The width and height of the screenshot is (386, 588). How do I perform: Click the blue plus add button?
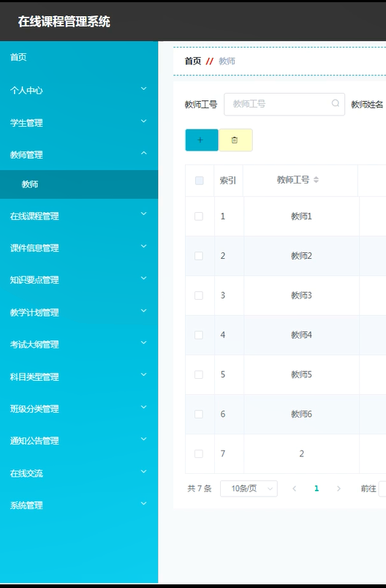click(202, 140)
